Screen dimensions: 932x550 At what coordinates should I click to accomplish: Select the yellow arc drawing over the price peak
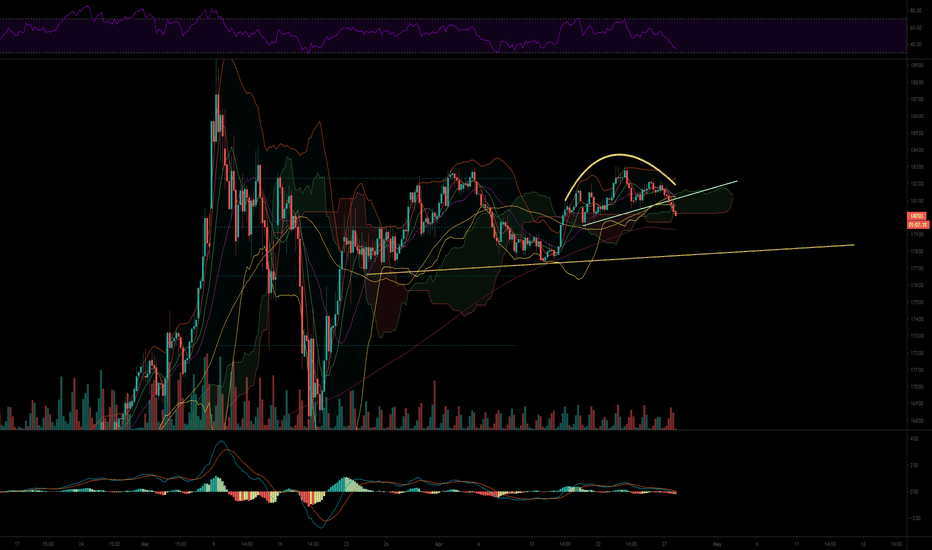pos(619,156)
